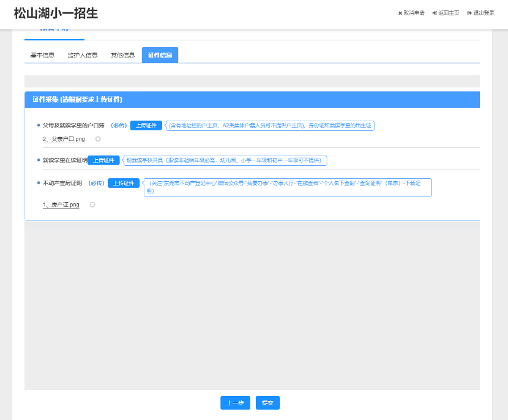The height and width of the screenshot is (420, 508).
Task: Open the 监护人信息 tab
Action: tap(82, 55)
